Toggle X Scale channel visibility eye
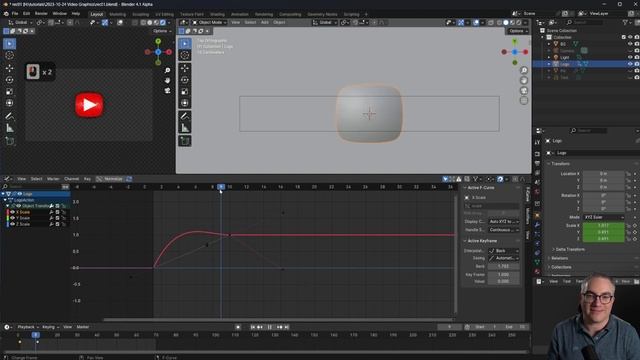Screen dimensions: 640x360 [x=12, y=212]
